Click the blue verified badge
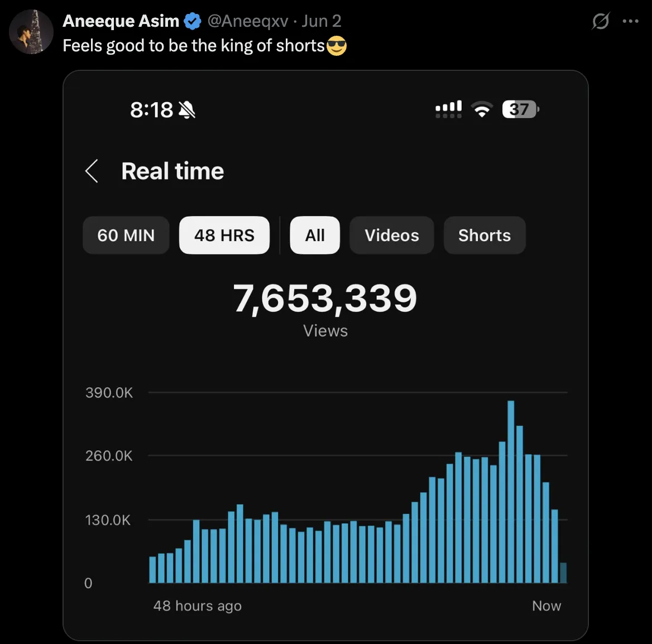652x644 pixels. 192,21
